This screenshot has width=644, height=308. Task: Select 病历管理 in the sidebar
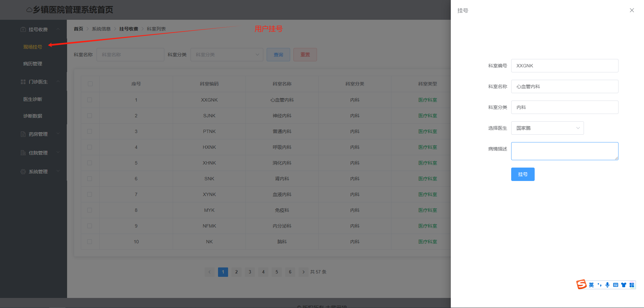pos(33,64)
